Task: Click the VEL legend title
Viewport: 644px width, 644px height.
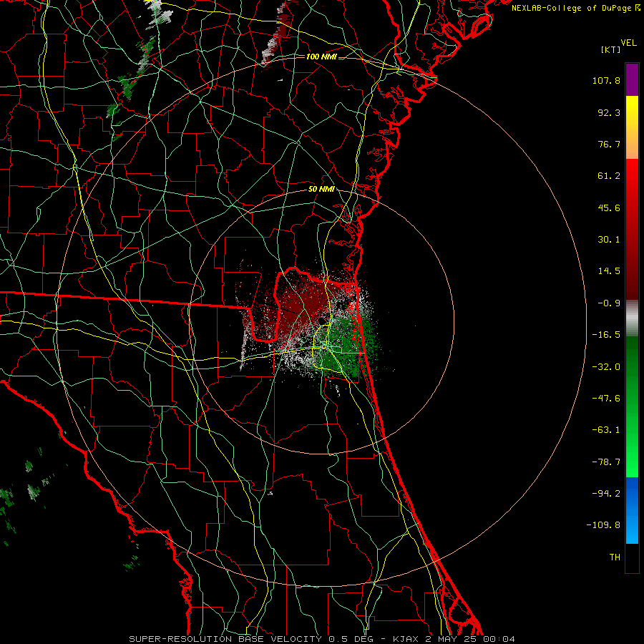Action: pos(628,42)
